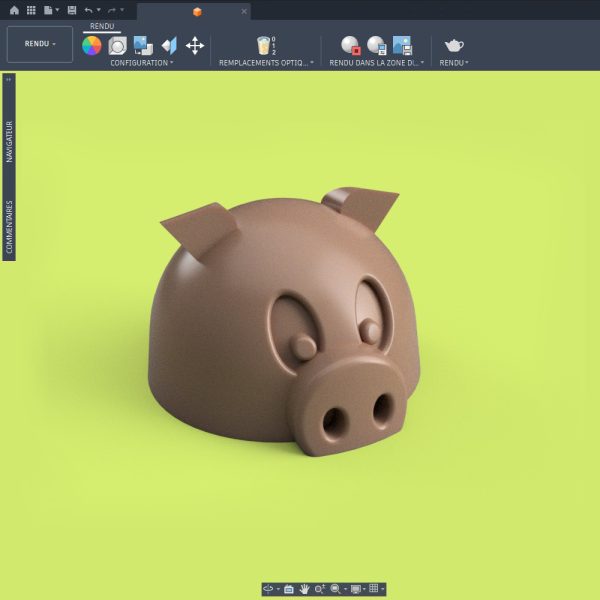Expand the RENDU teapot panel menu

(x=454, y=63)
